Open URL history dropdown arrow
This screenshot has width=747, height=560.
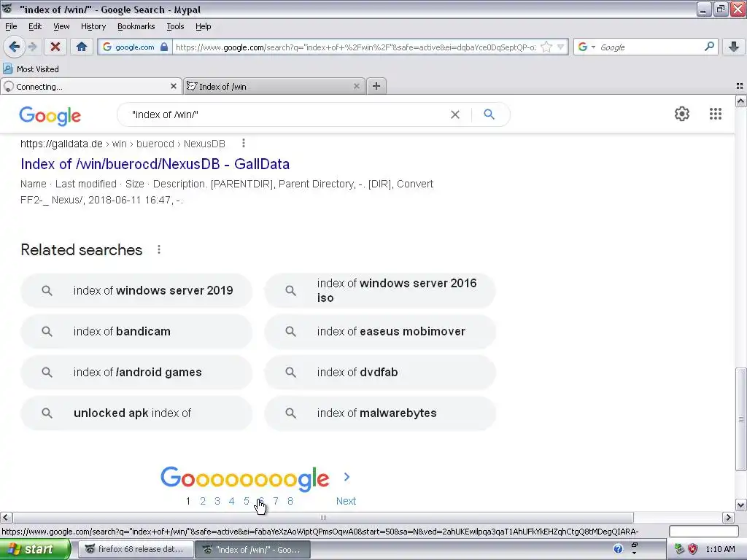561,47
